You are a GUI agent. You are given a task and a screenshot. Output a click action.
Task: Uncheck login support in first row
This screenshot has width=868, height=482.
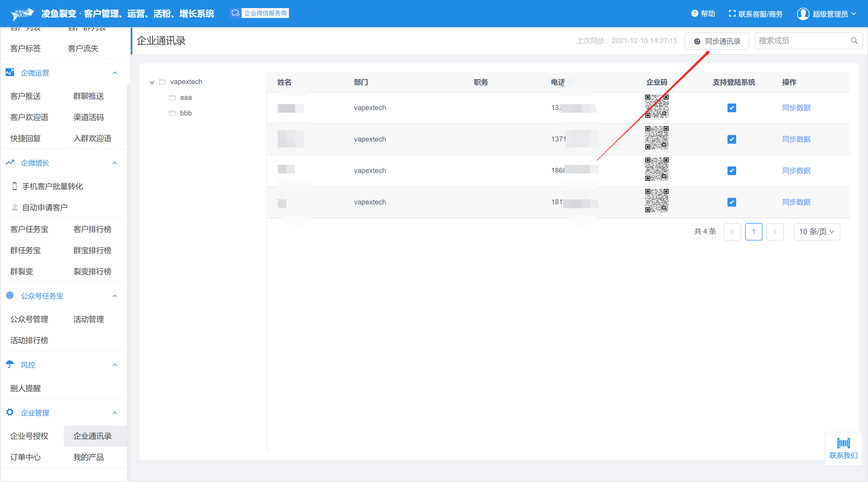[x=732, y=108]
